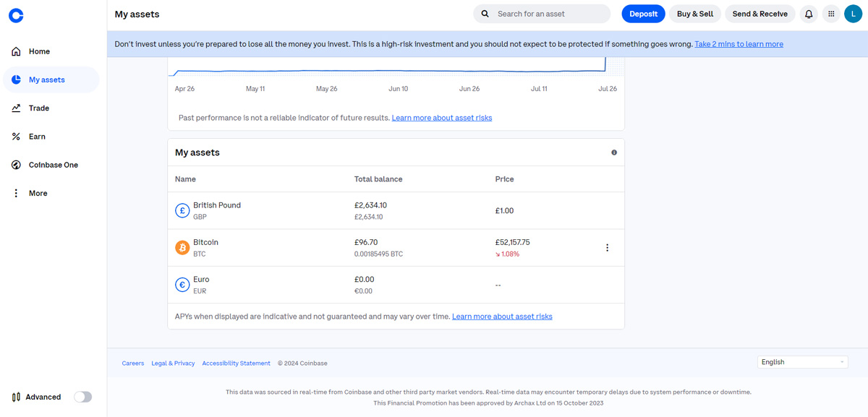This screenshot has height=417, width=868.
Task: Click Bitcoin price £52,157.75
Action: click(x=513, y=242)
